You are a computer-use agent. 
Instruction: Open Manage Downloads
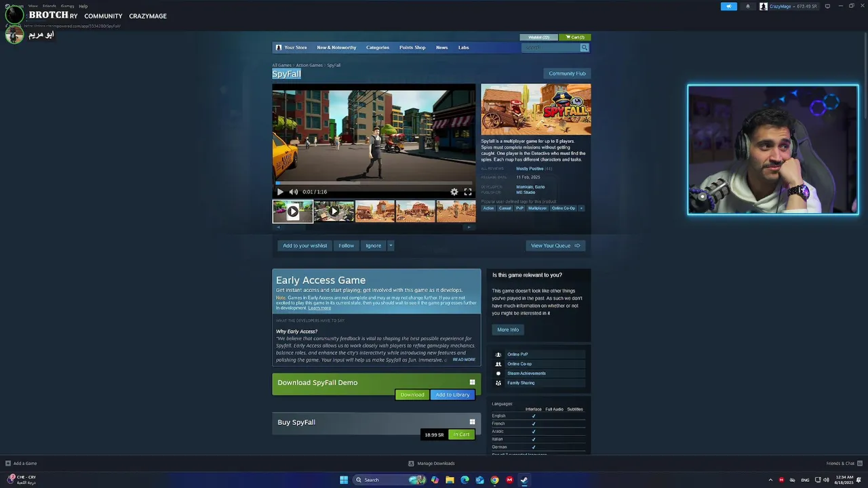tap(431, 464)
